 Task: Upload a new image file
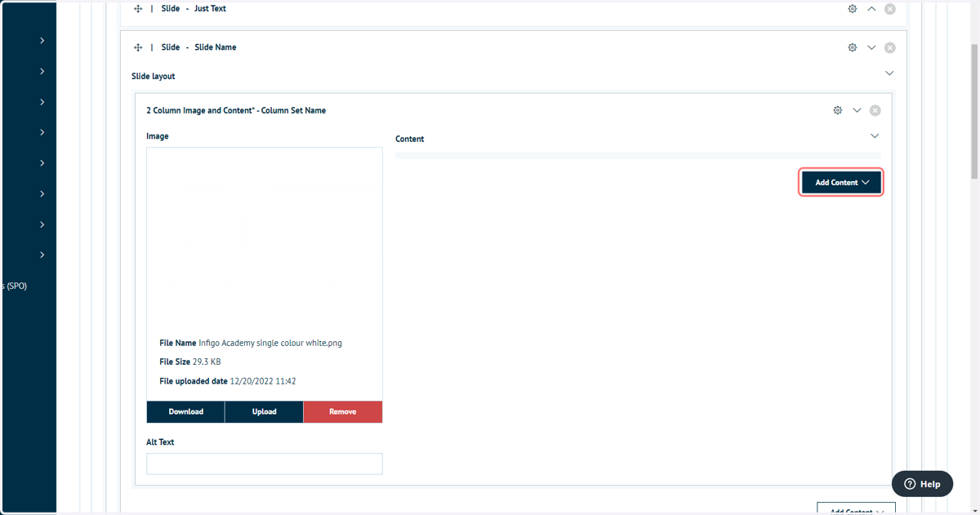265,412
